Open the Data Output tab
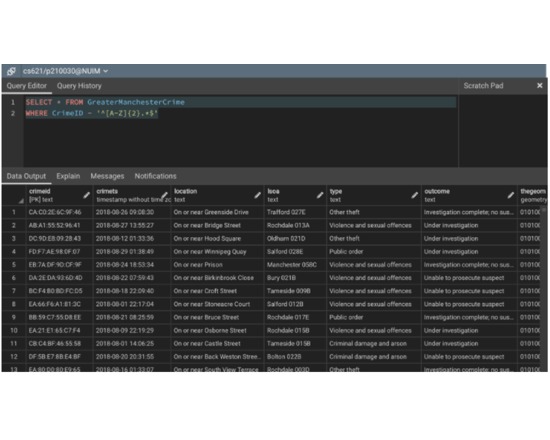The height and width of the screenshot is (440, 550). pyautogui.click(x=26, y=176)
